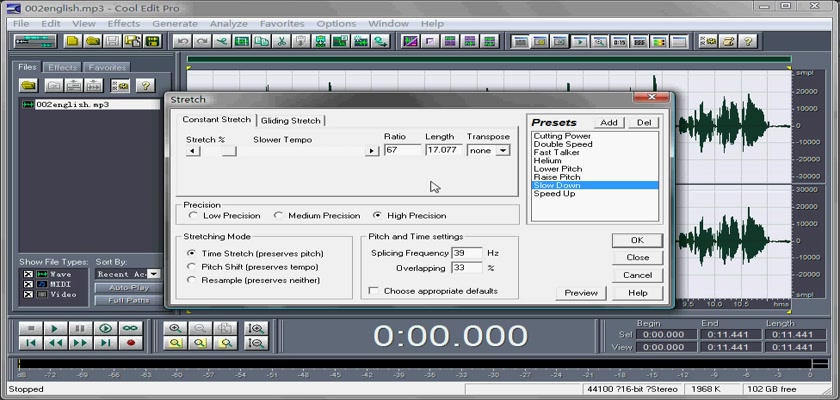Screen dimensions: 840x400
Task: Enable Choose appropriate defaults checkbox
Action: 374,291
